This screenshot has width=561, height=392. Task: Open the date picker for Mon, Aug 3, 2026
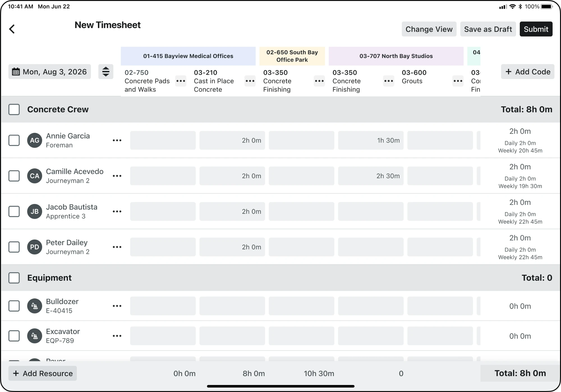pos(50,72)
